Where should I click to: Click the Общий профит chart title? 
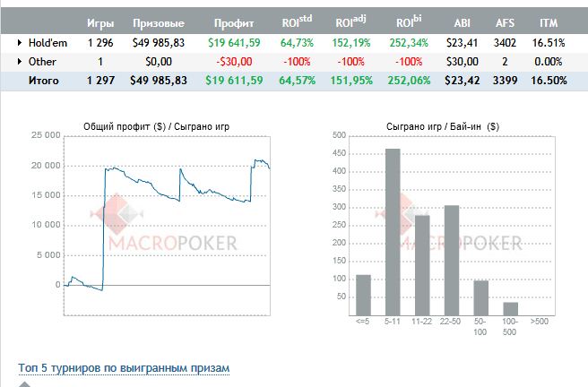[x=155, y=126]
